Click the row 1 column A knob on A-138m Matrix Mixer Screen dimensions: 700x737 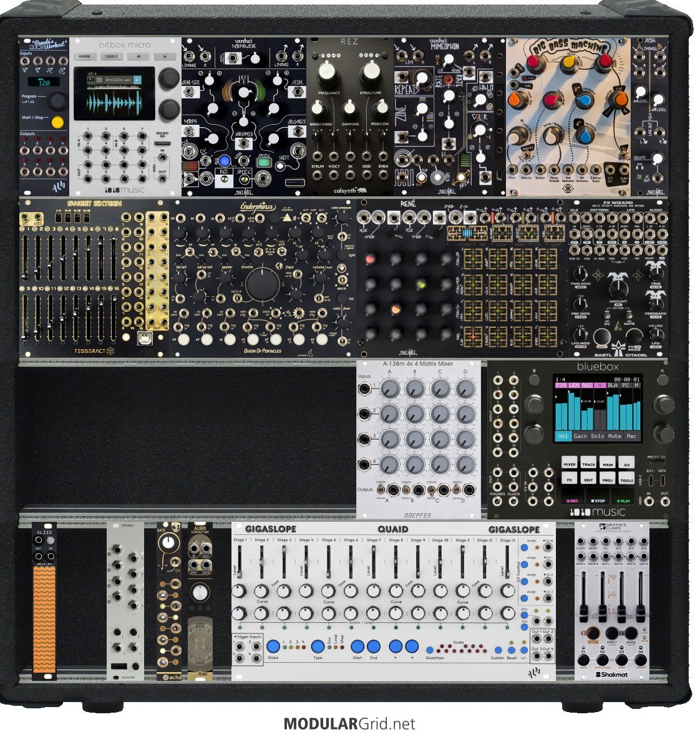click(x=389, y=388)
